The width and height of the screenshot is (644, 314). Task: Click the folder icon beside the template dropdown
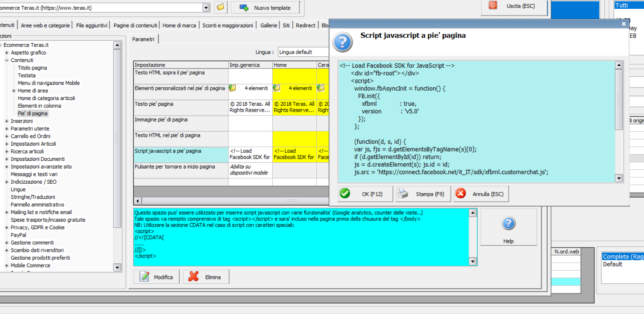click(220, 7)
